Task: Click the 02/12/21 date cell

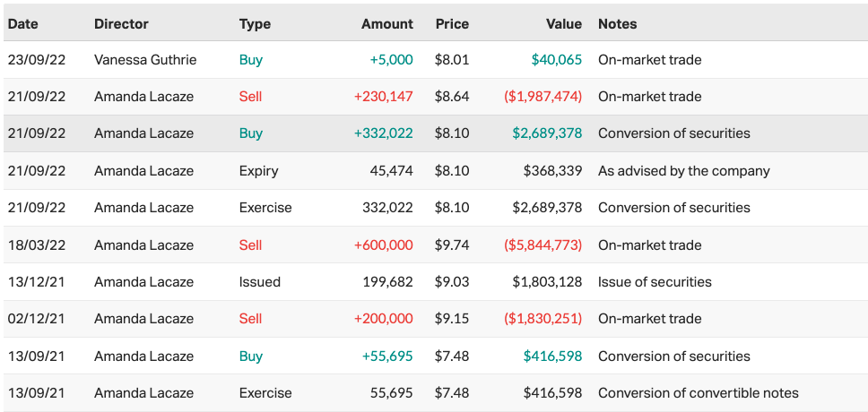Action: pyautogui.click(x=37, y=319)
